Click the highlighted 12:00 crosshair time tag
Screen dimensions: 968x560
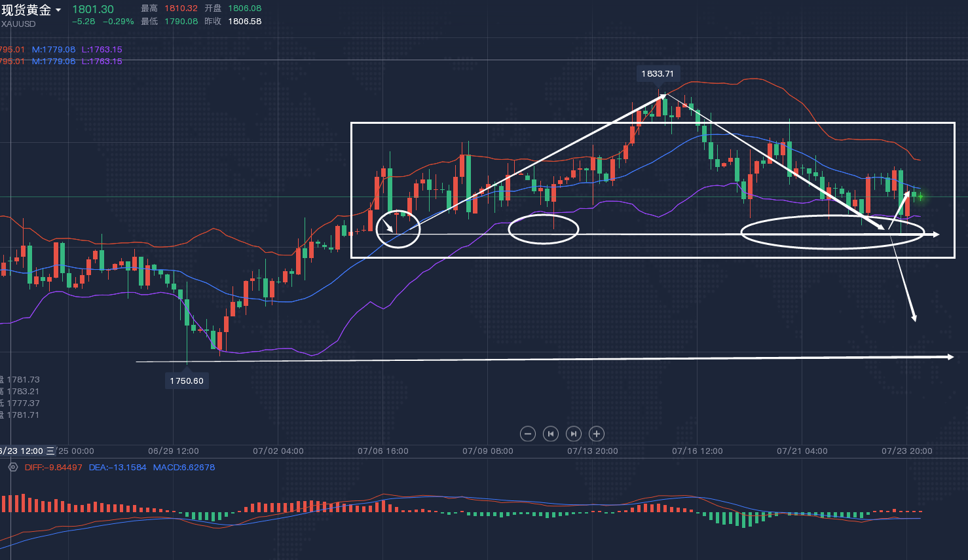point(24,451)
